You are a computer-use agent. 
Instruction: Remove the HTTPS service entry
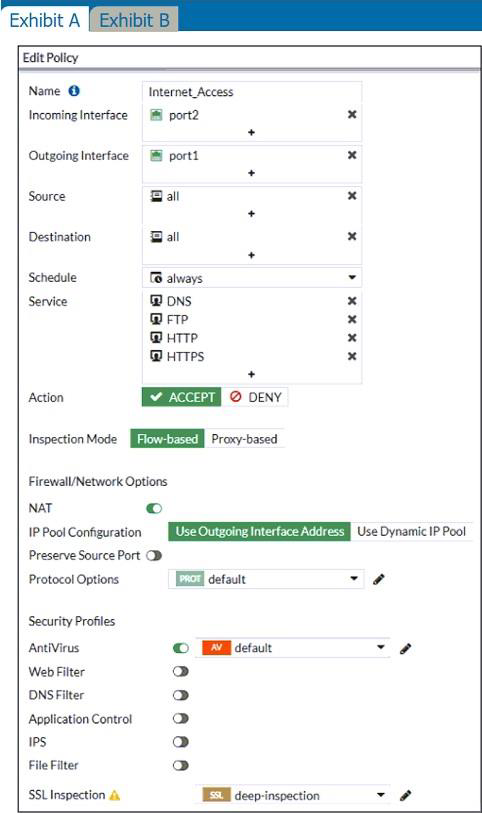click(352, 356)
